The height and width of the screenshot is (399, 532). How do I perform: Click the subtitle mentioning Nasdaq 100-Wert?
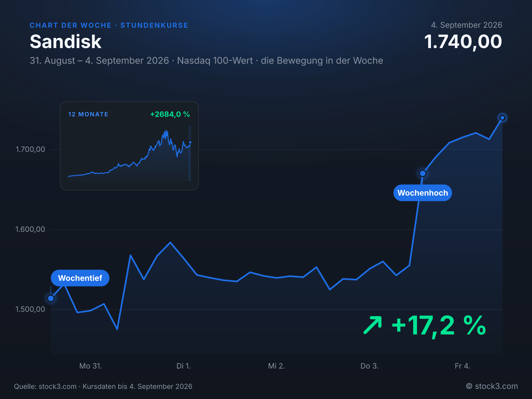(x=207, y=61)
